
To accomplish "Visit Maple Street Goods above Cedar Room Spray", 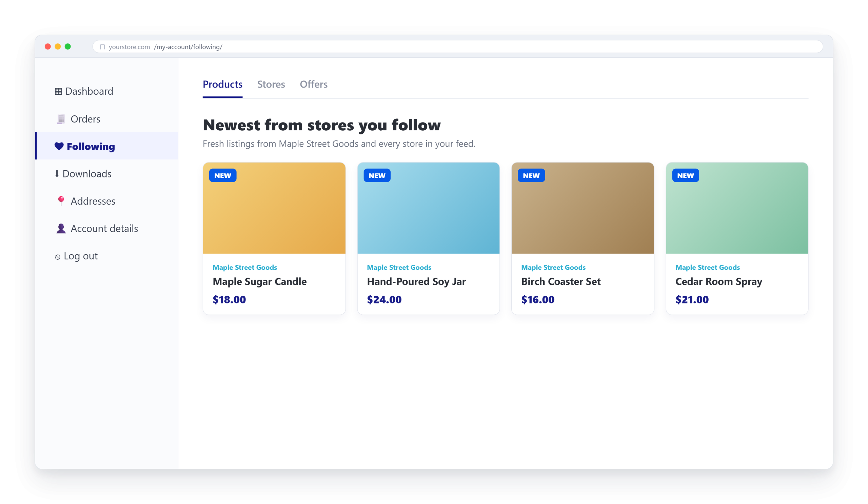I will click(708, 267).
